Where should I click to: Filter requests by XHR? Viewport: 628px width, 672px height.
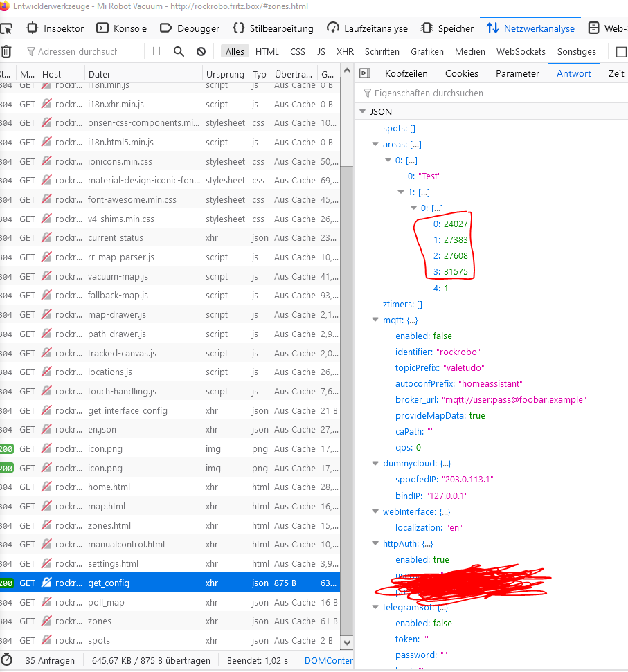pyautogui.click(x=345, y=52)
